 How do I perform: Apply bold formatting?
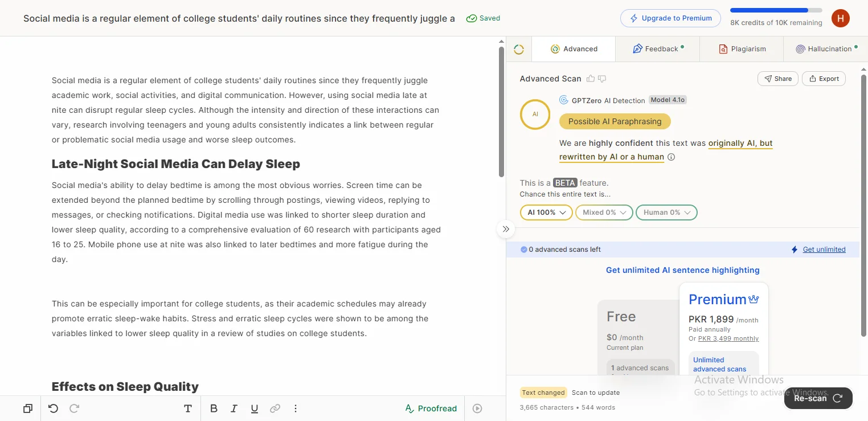point(214,408)
